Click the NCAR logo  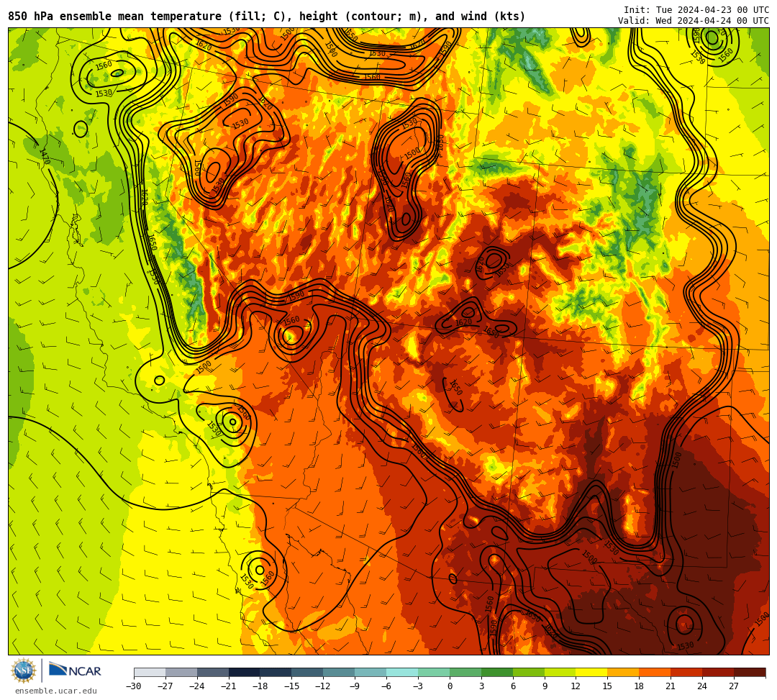point(75,671)
